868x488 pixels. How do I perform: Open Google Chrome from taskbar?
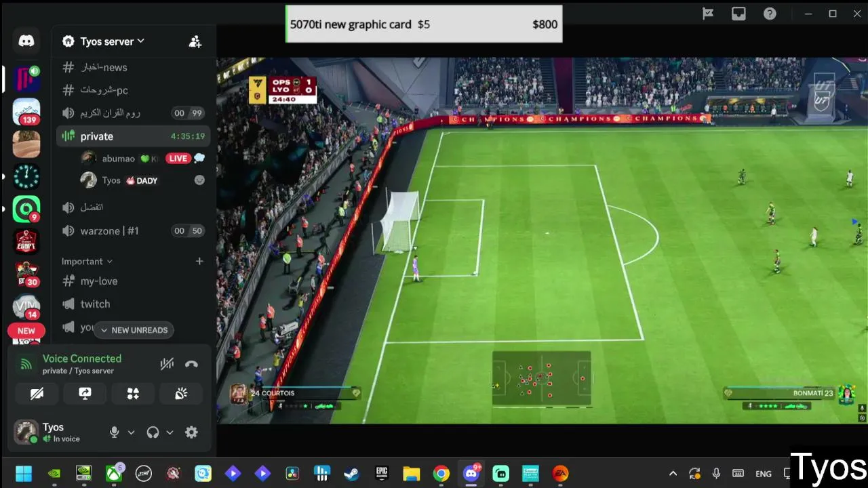tap(441, 473)
